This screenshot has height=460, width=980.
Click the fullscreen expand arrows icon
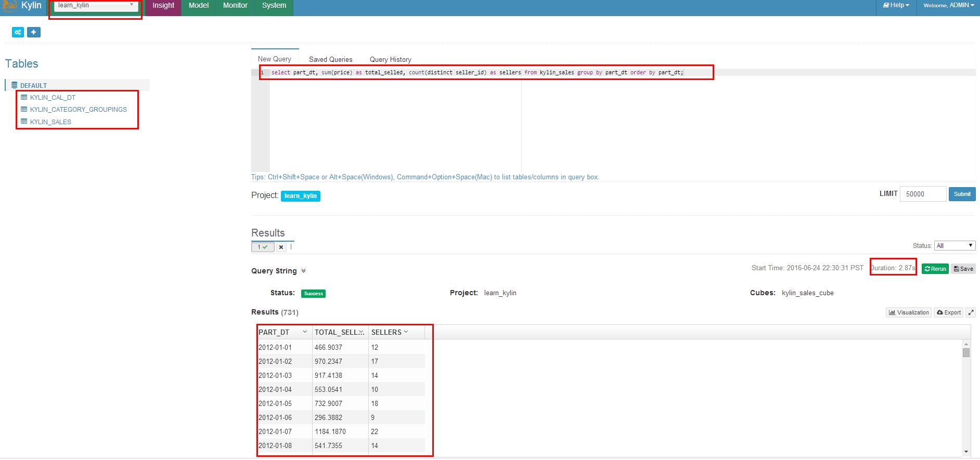971,312
